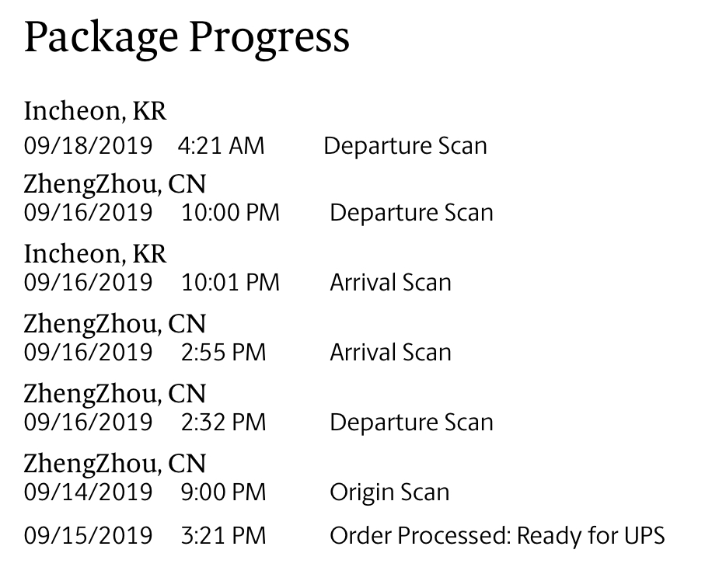
Task: Click the first Incheon, KR location
Action: tap(95, 111)
